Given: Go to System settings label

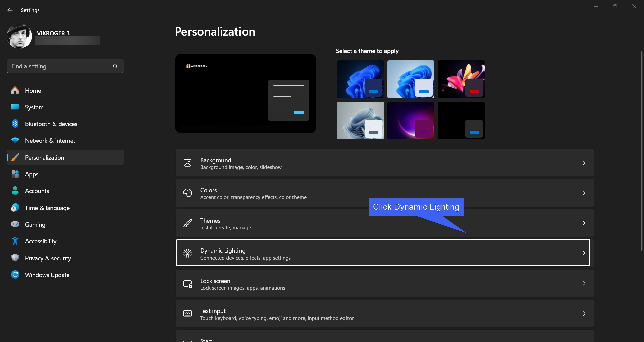Looking at the screenshot, I should 34,107.
